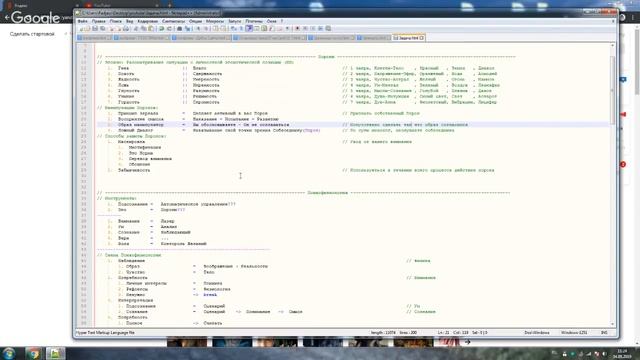This screenshot has width=640, height=360.
Task: Open the Document Map panel icon
Action: (x=264, y=29)
